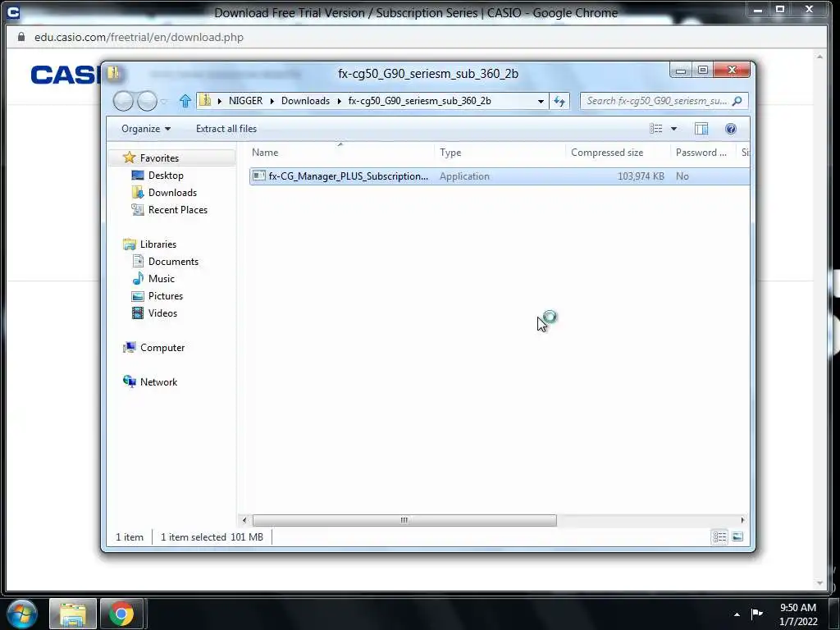Image resolution: width=840 pixels, height=630 pixels.
Task: Click the Network globe icon
Action: coord(129,381)
